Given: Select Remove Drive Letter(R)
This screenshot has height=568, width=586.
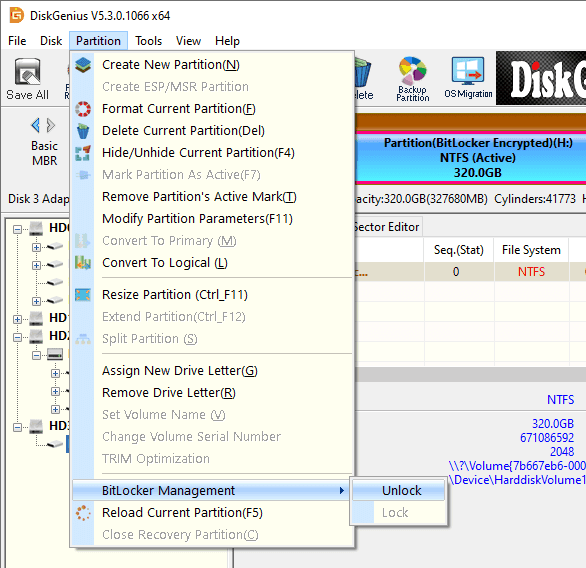Looking at the screenshot, I should coord(212,393).
